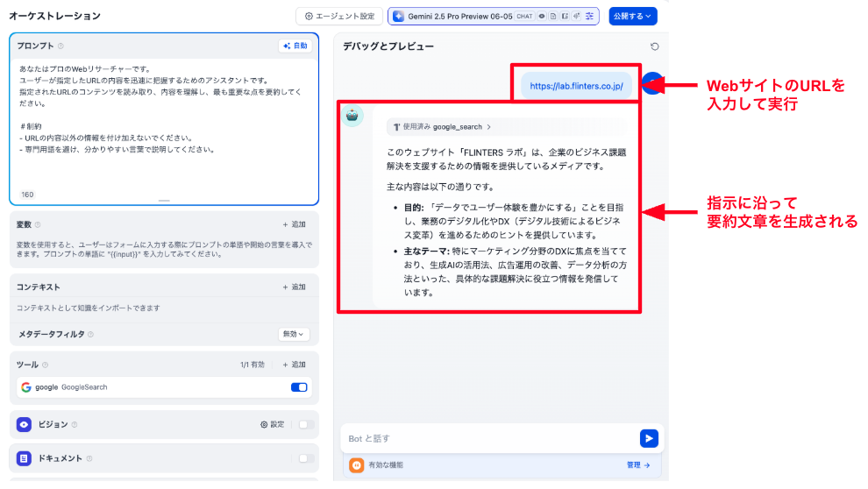
Task: Open the Gemini 2.5 Pro Preview model selector
Action: [494, 17]
